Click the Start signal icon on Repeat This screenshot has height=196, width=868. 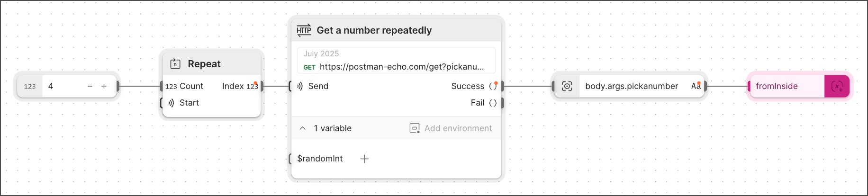tap(171, 103)
